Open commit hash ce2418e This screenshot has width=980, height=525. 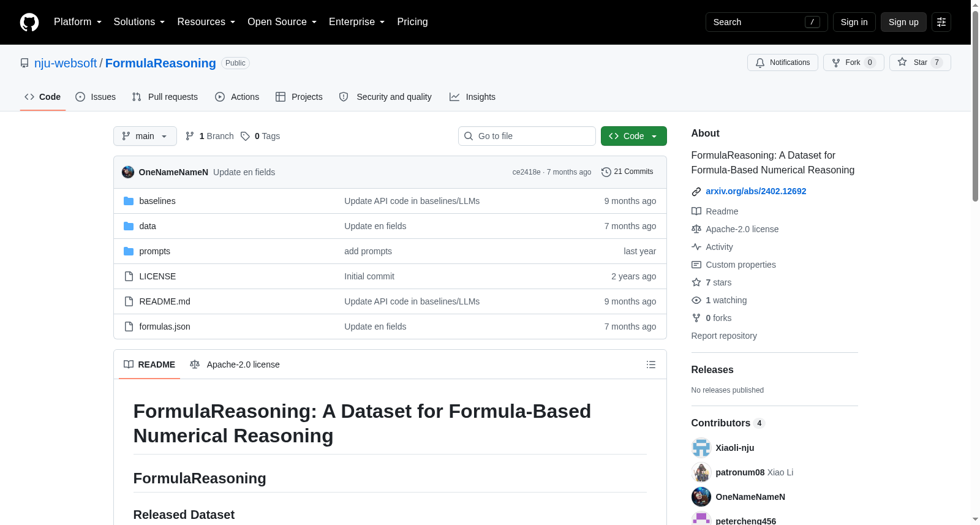tap(526, 172)
